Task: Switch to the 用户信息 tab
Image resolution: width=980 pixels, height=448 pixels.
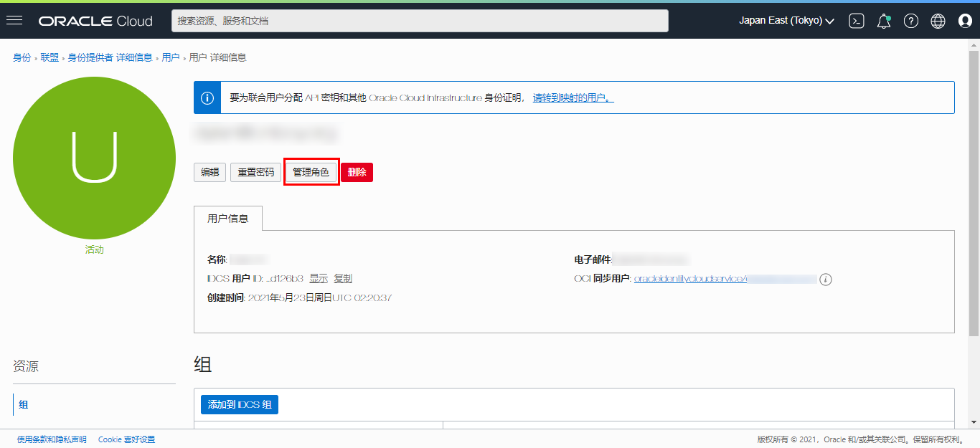Action: point(228,219)
